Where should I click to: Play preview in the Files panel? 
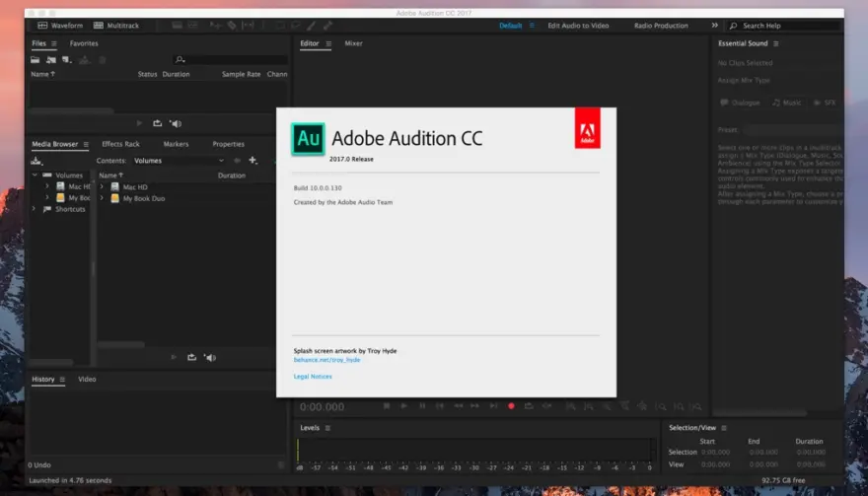click(x=139, y=123)
